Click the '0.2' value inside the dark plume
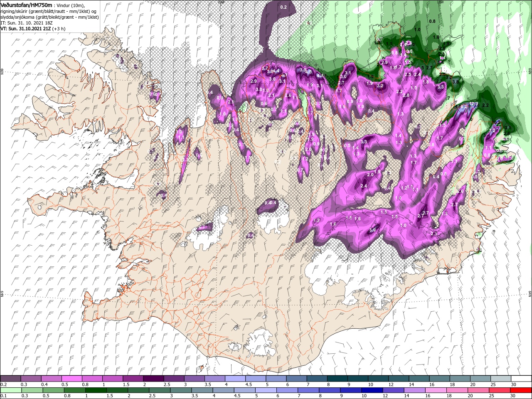 [x=283, y=7]
